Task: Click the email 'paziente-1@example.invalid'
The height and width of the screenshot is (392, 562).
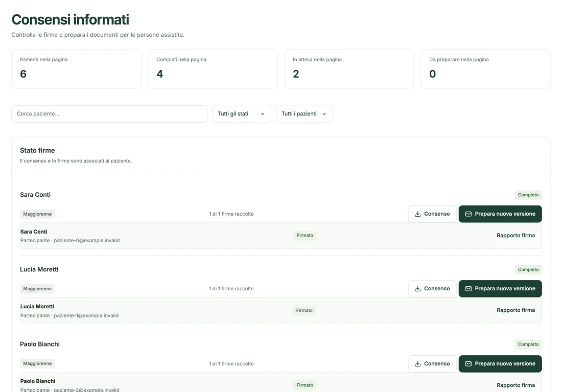Action: click(86, 316)
